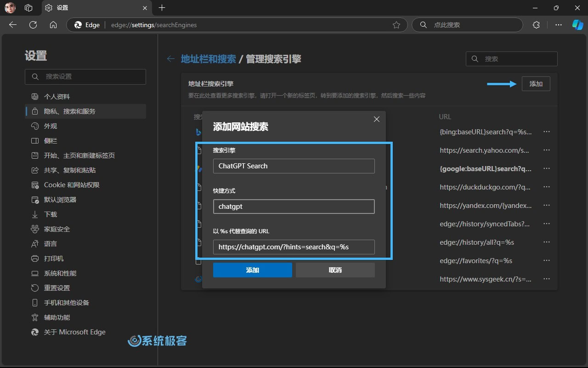Click the 快捷方式 field containing chatgpt

point(294,207)
